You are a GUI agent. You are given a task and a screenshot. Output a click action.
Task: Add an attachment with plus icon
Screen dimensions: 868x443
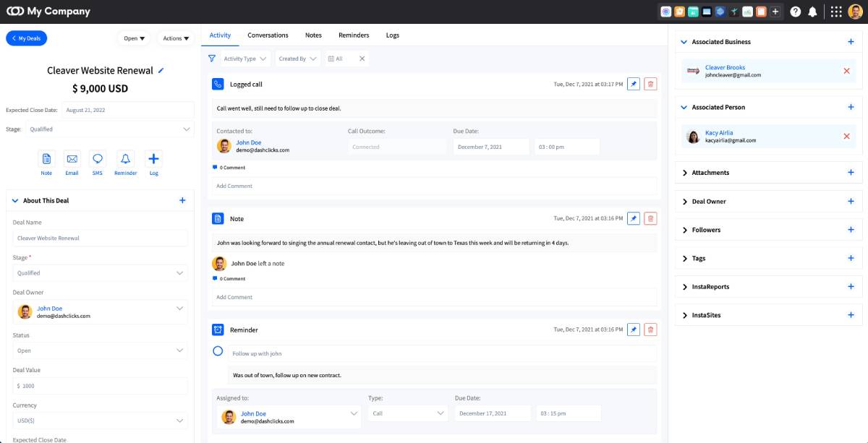click(x=851, y=173)
